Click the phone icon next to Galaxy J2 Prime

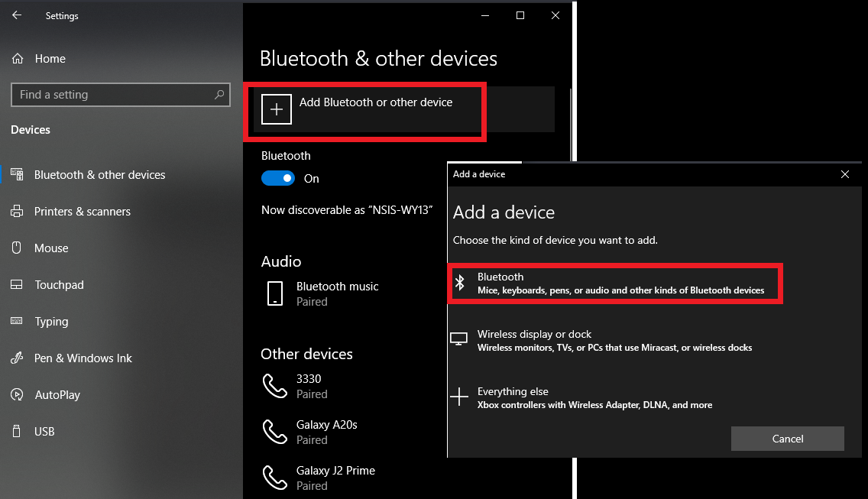click(x=274, y=478)
